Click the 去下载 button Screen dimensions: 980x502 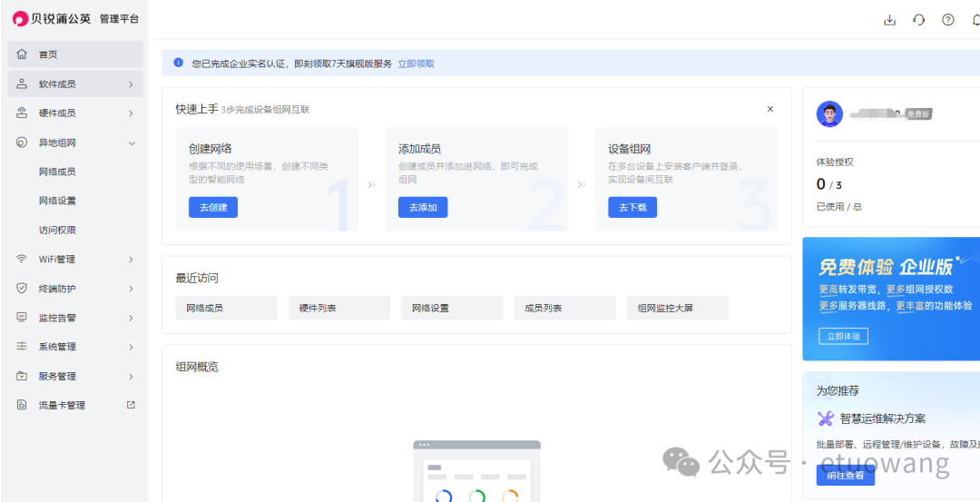click(x=632, y=208)
